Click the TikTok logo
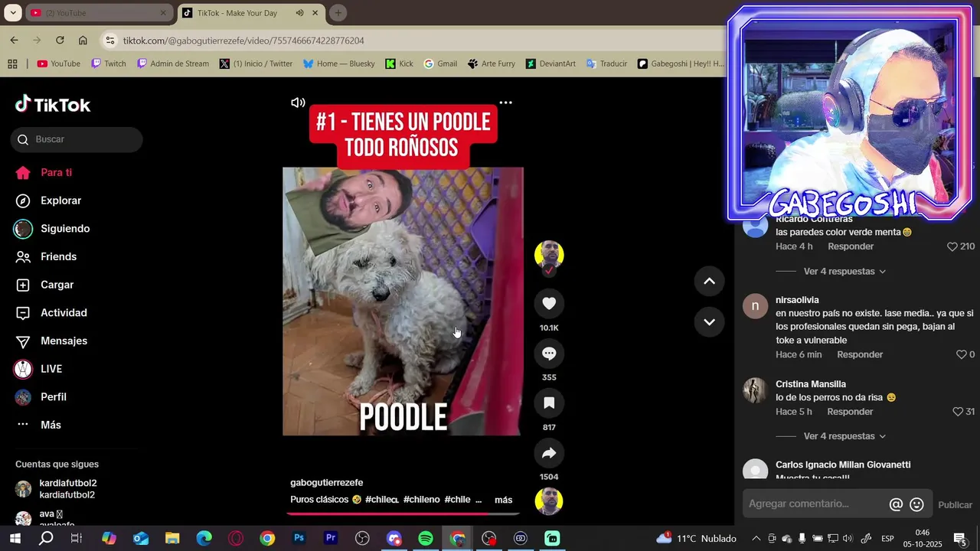The width and height of the screenshot is (980, 551). point(53,105)
